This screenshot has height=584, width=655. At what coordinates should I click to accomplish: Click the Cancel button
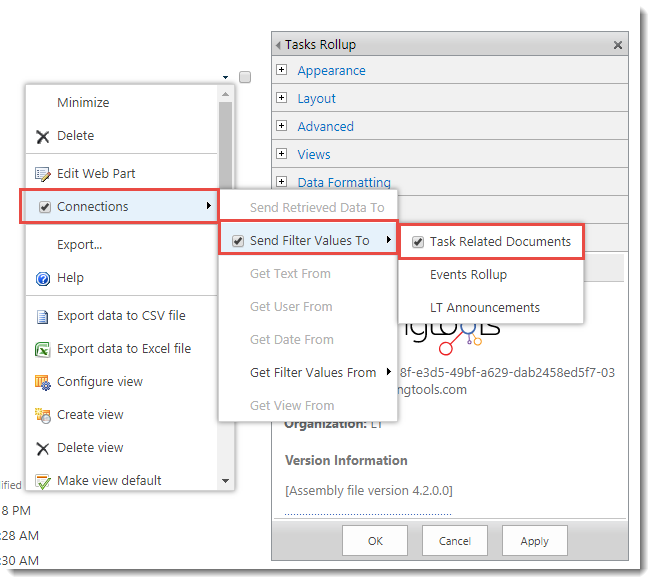click(455, 541)
